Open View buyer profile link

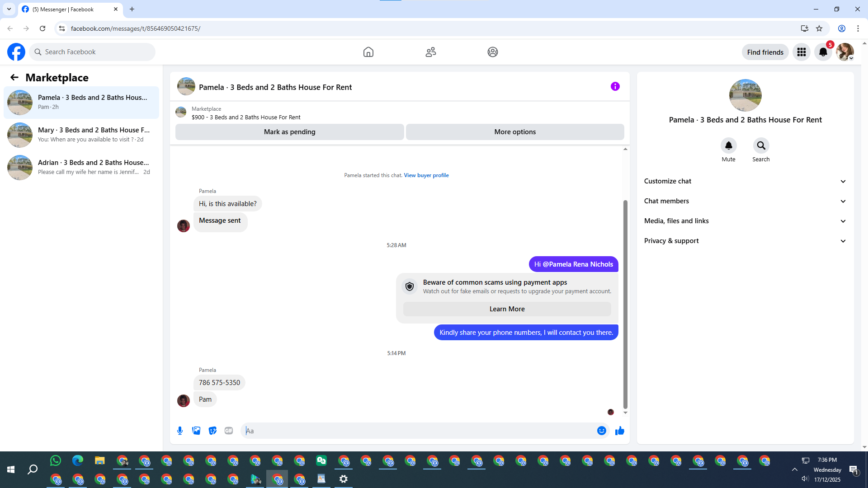tap(426, 175)
